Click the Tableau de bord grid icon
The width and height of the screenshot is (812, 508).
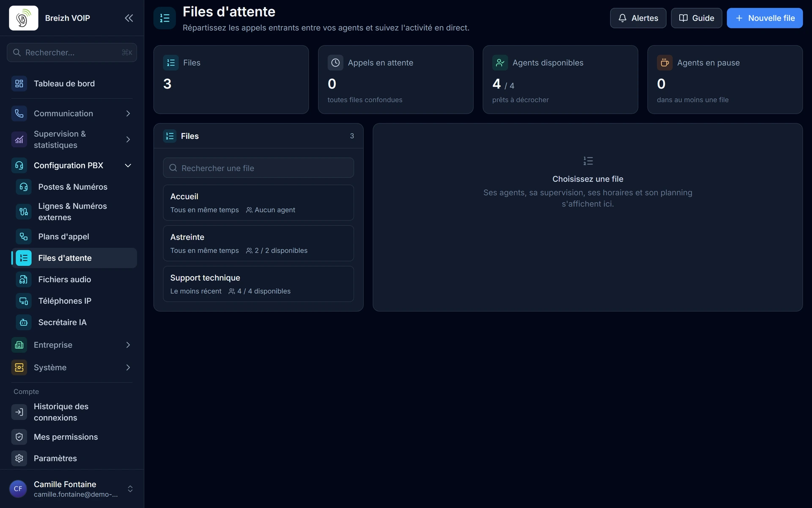click(x=19, y=83)
